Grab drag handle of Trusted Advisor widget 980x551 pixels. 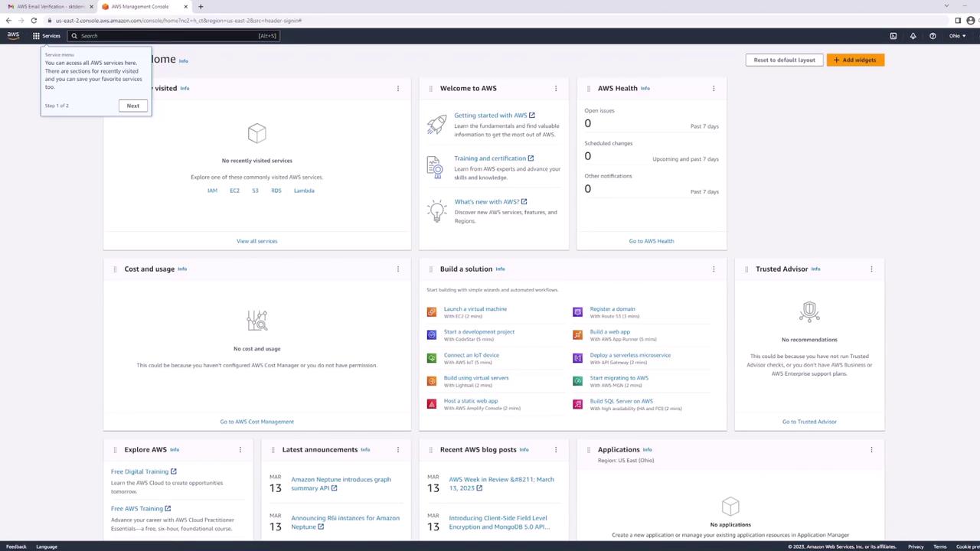(x=746, y=269)
